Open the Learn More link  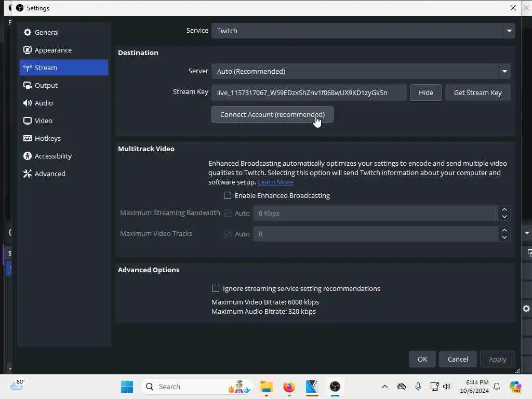275,182
